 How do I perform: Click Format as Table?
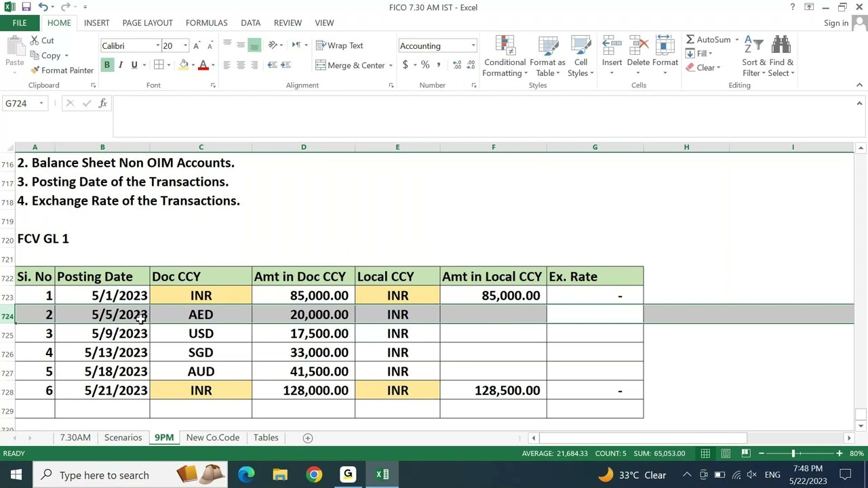(547, 56)
